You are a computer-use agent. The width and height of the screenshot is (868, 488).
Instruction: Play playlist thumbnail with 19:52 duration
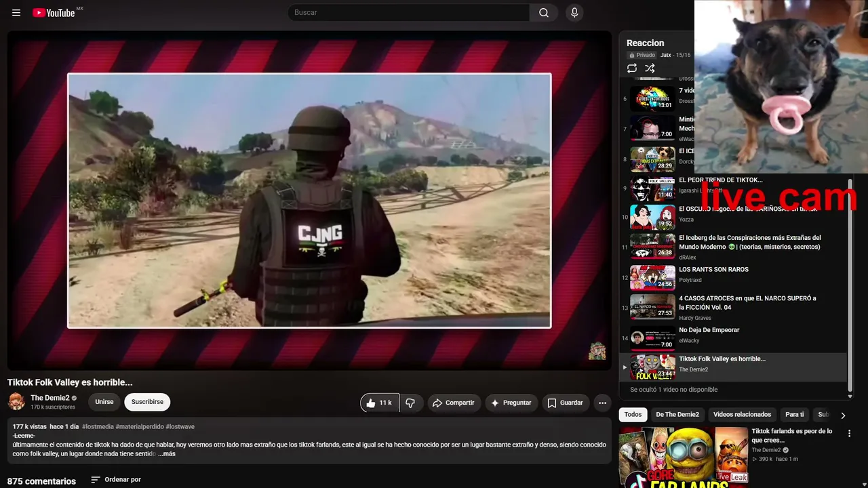click(x=652, y=218)
